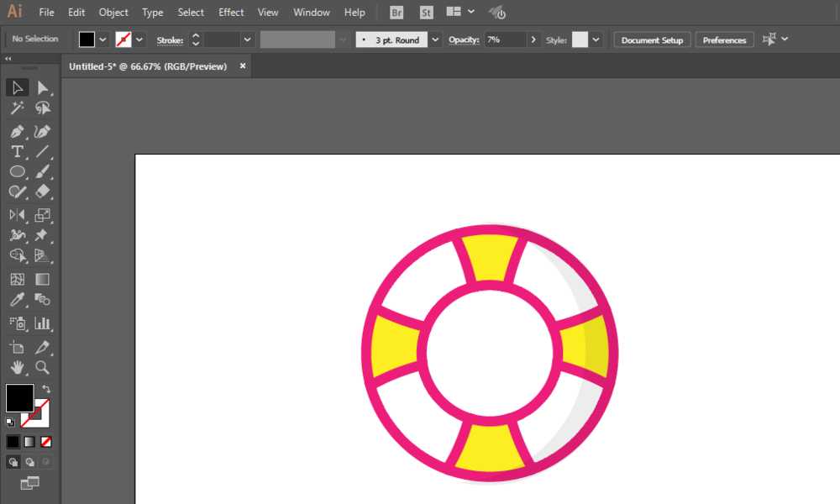Open Adobe Bridge from the Br icon
This screenshot has height=504, width=840.
tap(396, 13)
